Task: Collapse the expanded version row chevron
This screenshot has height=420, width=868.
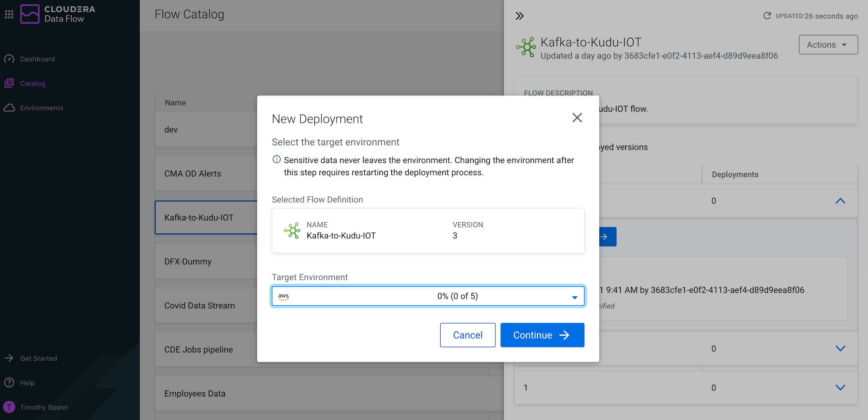Action: [840, 201]
